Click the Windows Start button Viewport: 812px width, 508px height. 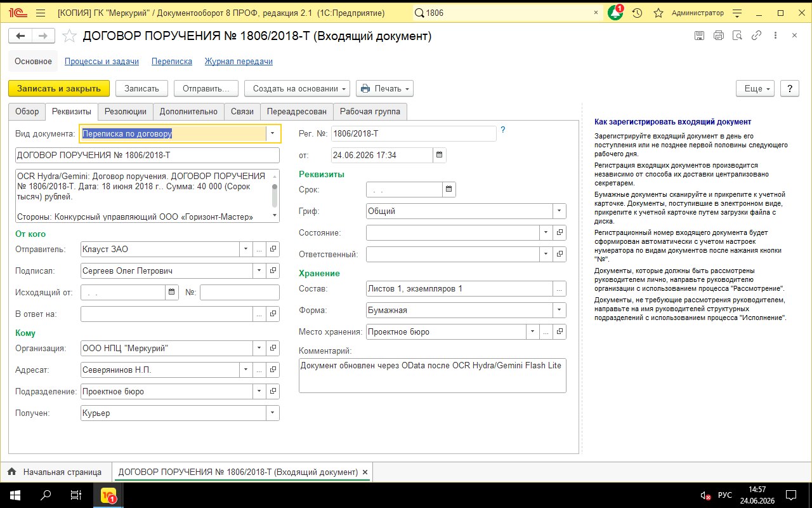pos(15,495)
